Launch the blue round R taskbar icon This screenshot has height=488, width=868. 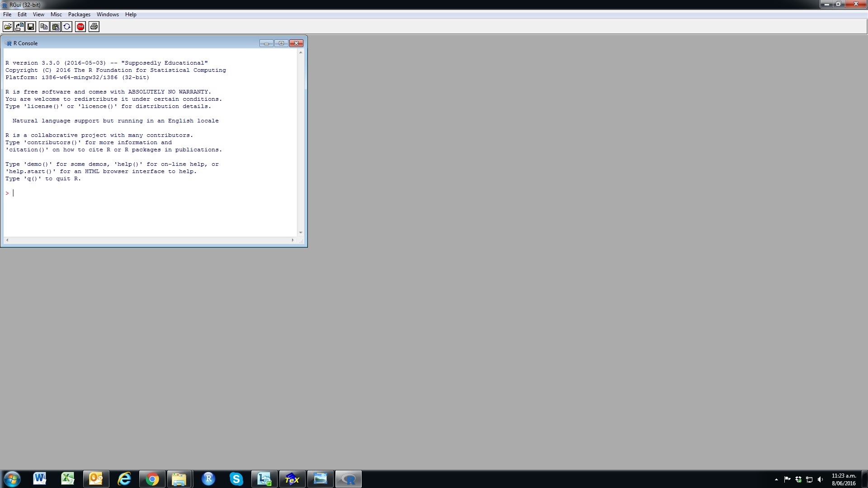208,479
